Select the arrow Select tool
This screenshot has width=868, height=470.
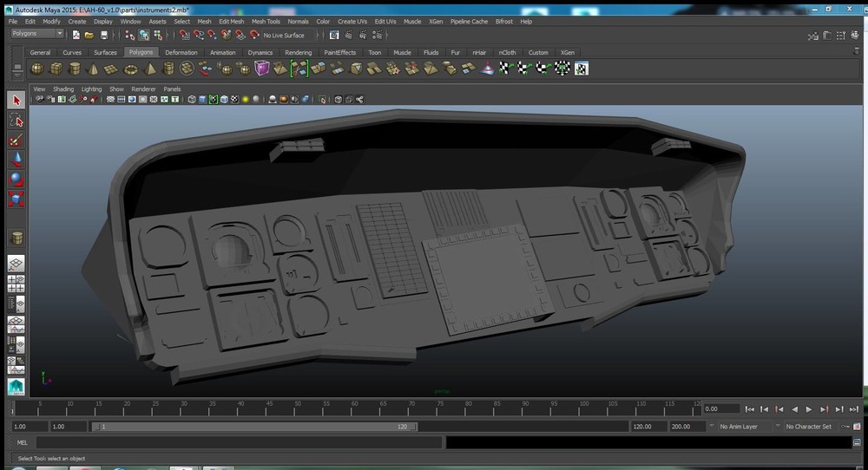click(16, 101)
